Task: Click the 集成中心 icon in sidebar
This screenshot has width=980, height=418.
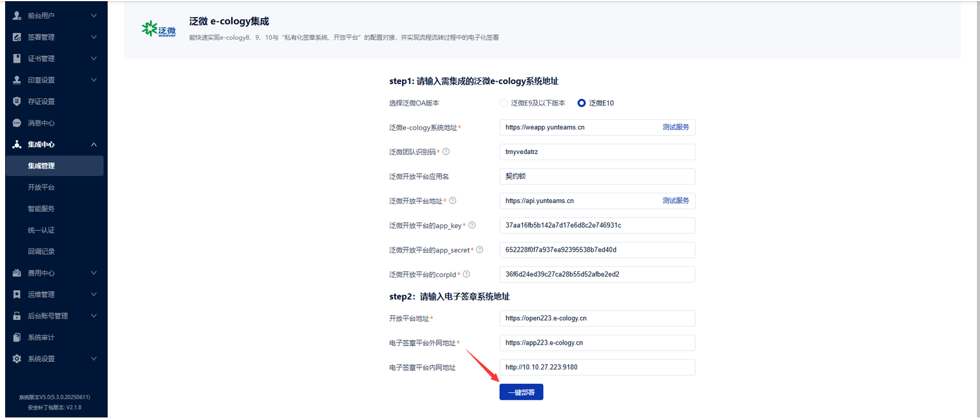Action: pos(17,145)
